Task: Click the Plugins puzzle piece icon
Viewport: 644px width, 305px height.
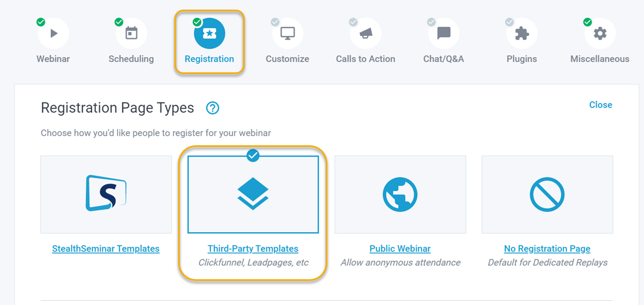Action: 522,33
